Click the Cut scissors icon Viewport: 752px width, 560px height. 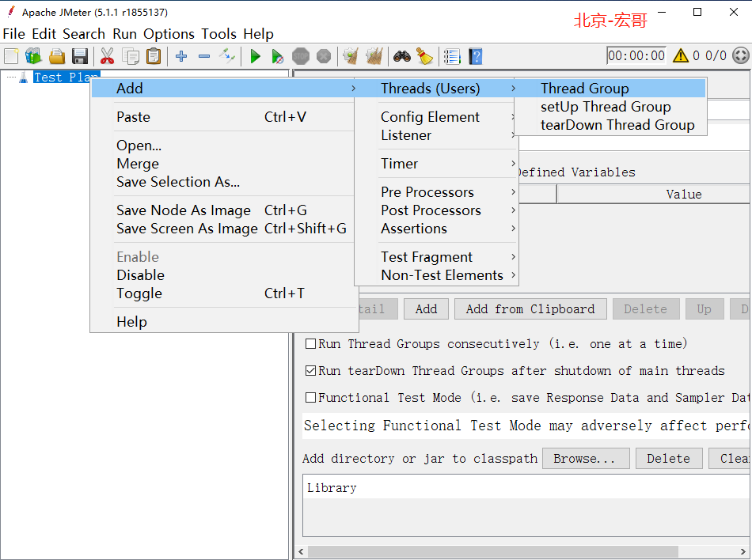click(x=107, y=56)
